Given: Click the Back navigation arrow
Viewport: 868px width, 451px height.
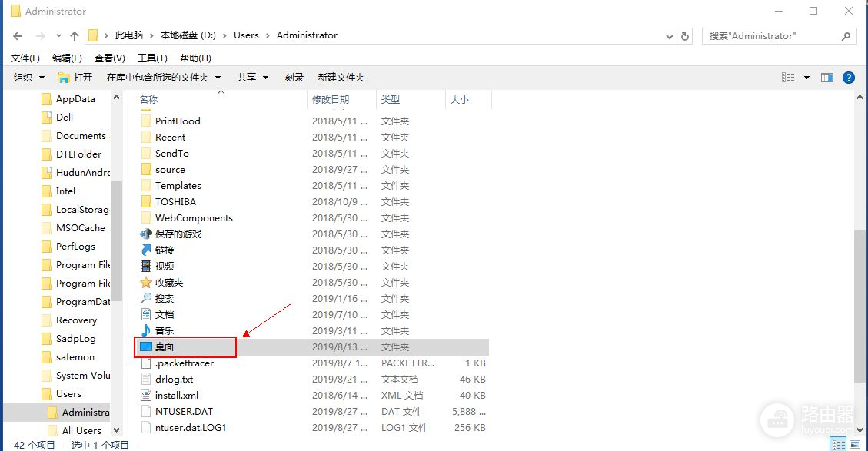Looking at the screenshot, I should pos(18,36).
